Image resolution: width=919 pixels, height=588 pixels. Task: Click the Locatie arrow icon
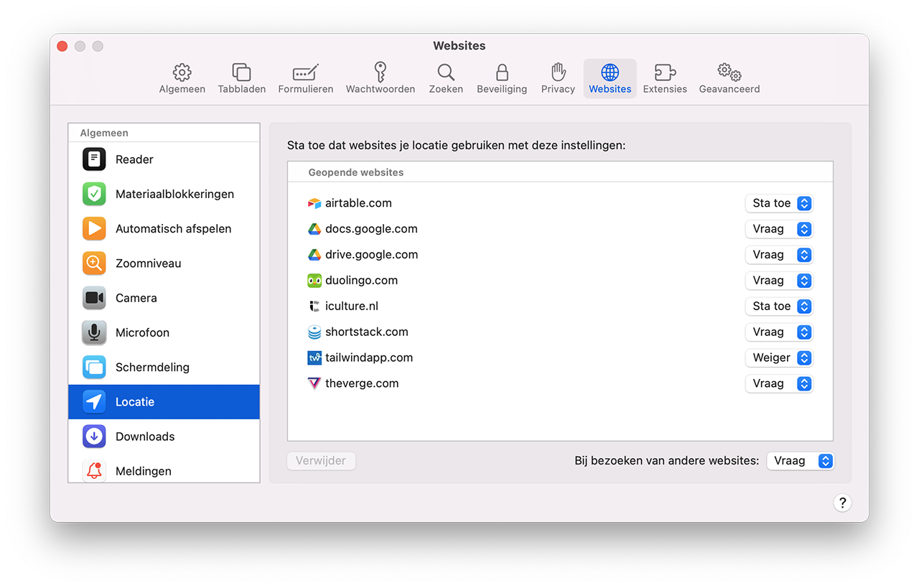(x=94, y=402)
